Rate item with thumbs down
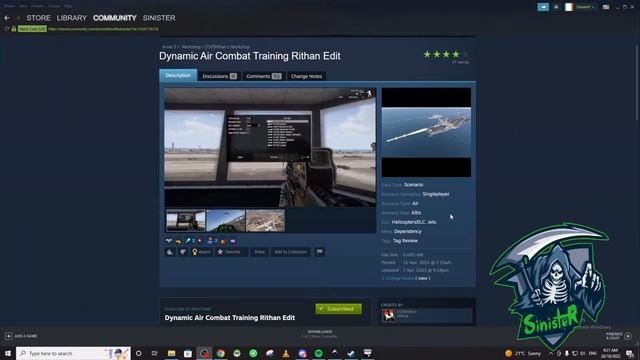The image size is (640, 360). [x=183, y=252]
